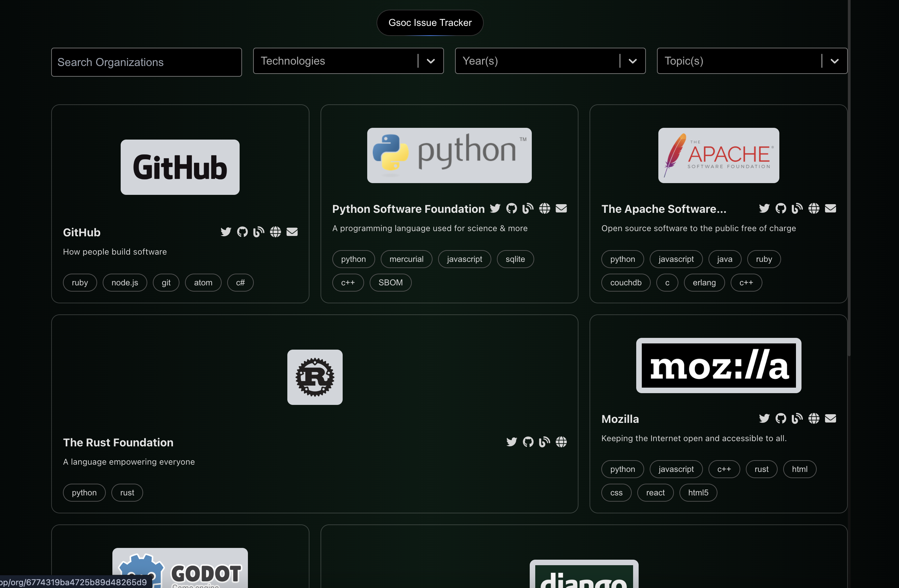Expand the Technologies dropdown arrow

[x=430, y=61]
